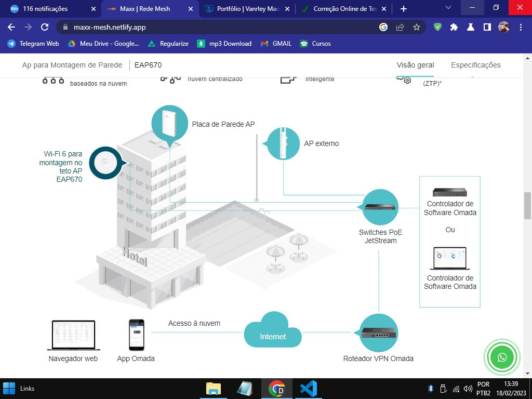532x399 pixels.
Task: Click the Omada App phone image
Action: [x=137, y=335]
